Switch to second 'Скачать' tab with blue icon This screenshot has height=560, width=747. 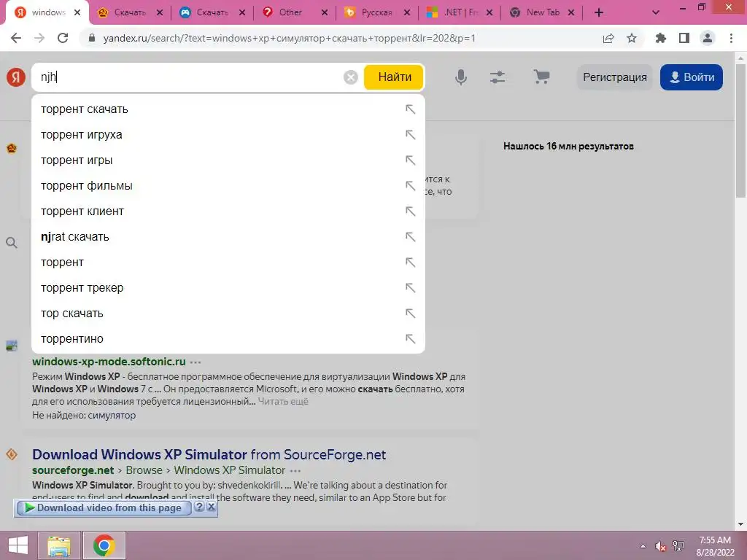tap(212, 12)
